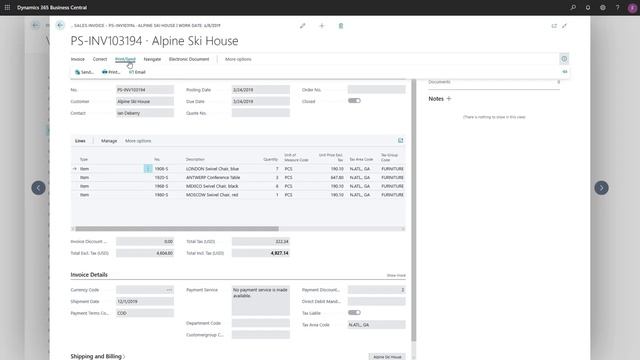
Task: Click the Dynamics 365 Business Central title
Action: coord(52,7)
